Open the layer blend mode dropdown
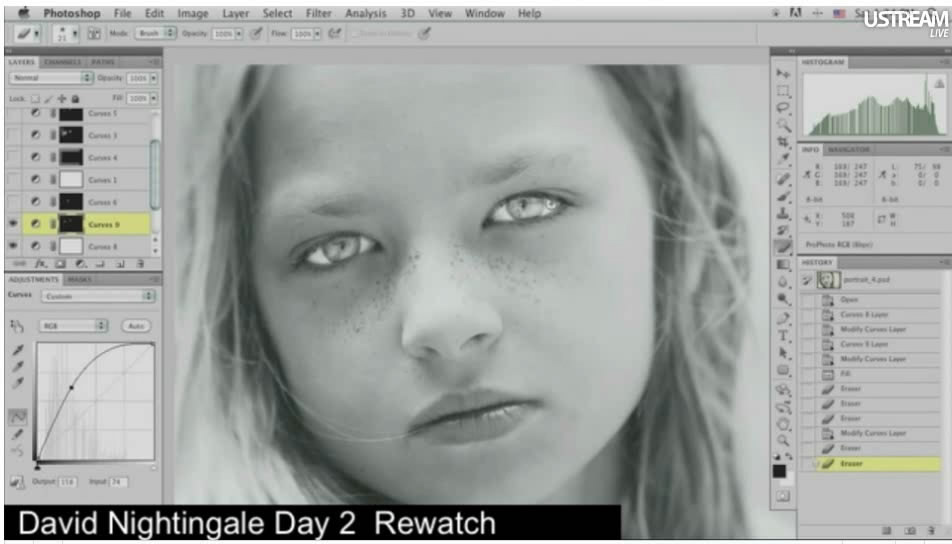This screenshot has width=952, height=544. pyautogui.click(x=52, y=78)
